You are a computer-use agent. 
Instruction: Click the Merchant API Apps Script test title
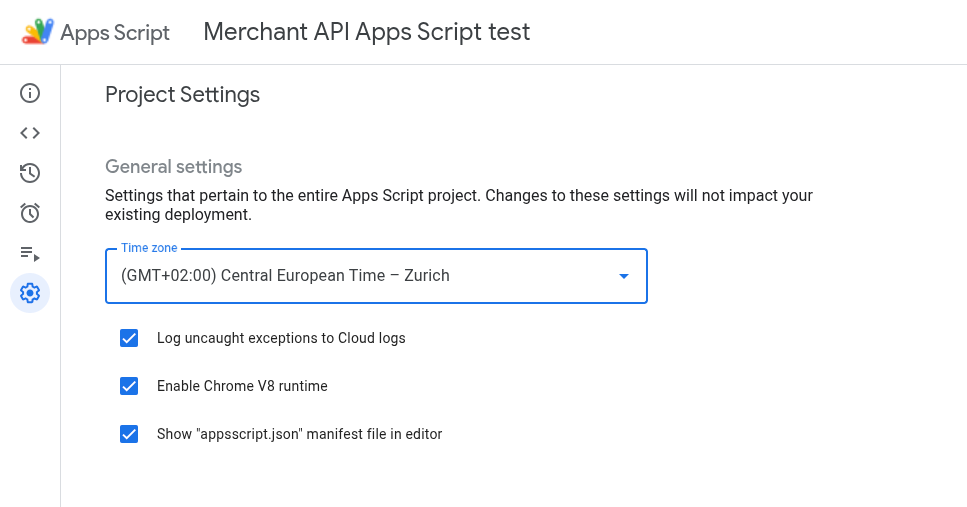coord(366,32)
